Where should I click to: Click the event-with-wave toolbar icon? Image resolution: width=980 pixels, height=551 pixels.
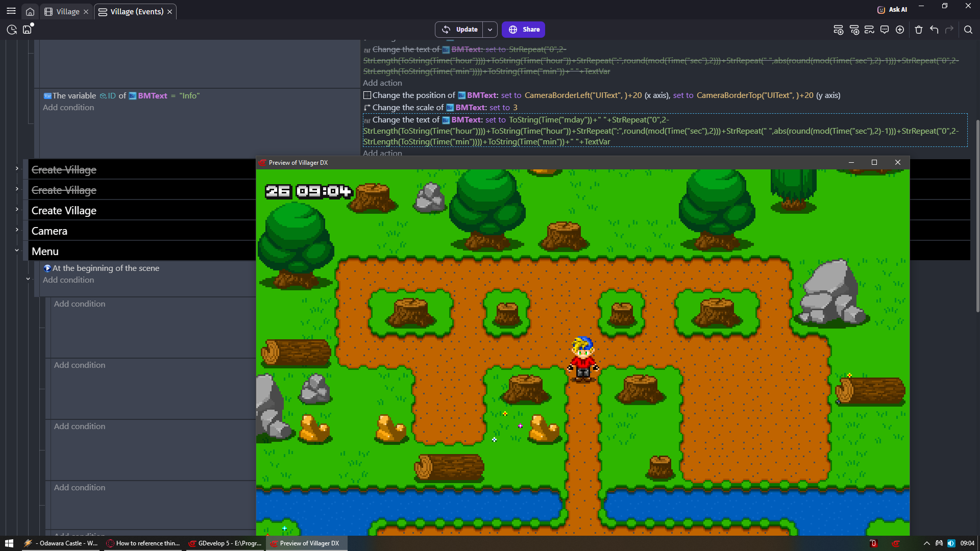point(869,30)
